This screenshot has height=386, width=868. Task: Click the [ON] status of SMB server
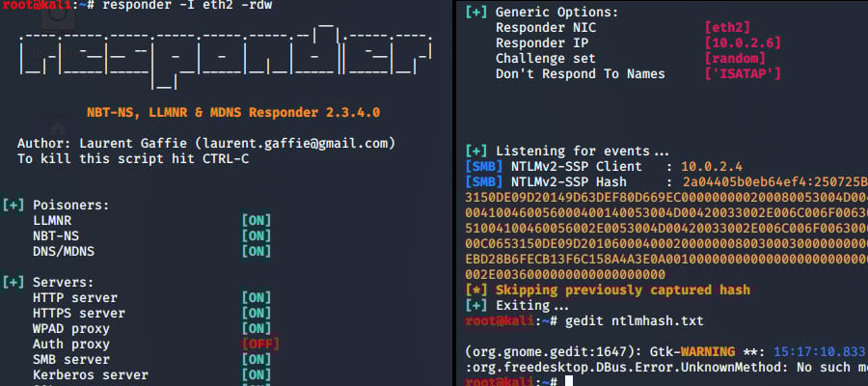[257, 360]
